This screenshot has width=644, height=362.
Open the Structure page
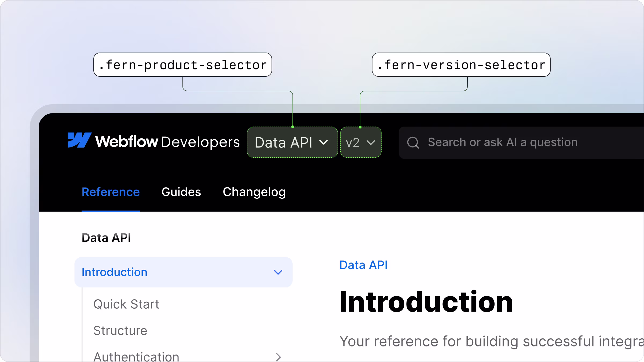(120, 330)
